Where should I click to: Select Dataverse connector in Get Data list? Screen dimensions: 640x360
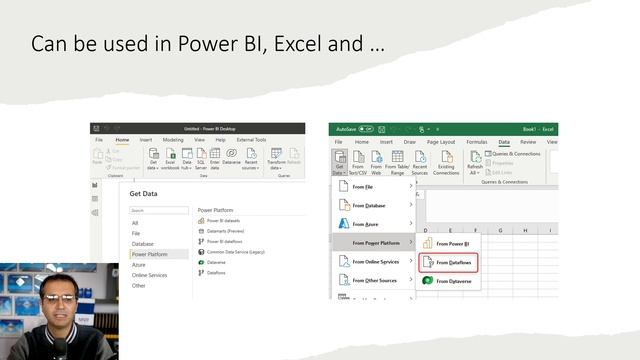coord(211,262)
